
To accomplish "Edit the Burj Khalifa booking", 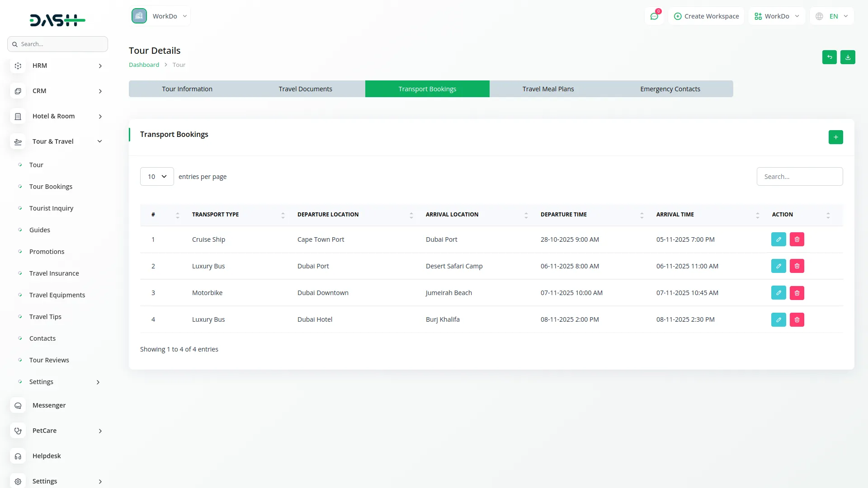I will click(x=778, y=319).
